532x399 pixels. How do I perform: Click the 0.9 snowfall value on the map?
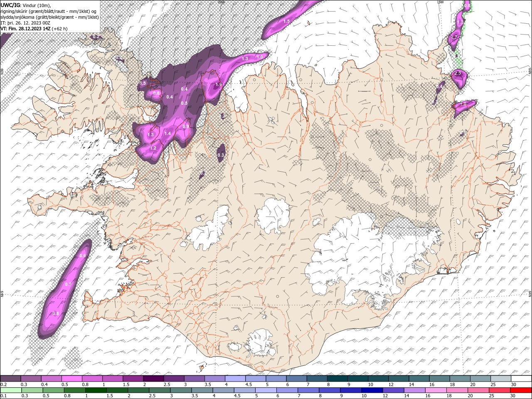tap(186, 126)
